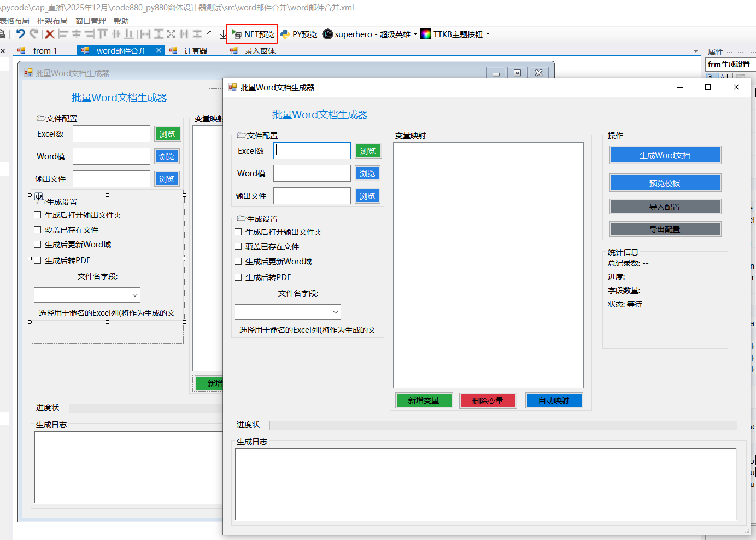Expand the superhero dropdown arrow
This screenshot has height=540, width=756.
[416, 34]
